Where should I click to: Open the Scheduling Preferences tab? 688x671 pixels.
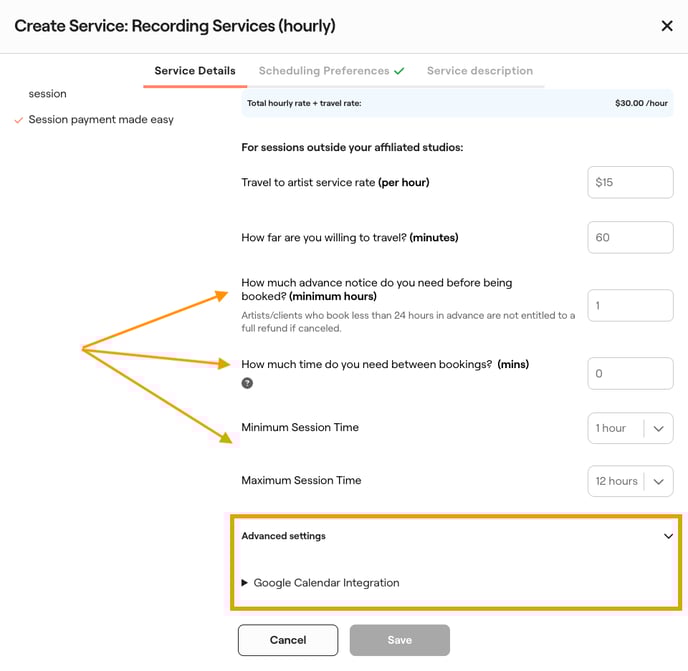click(324, 71)
